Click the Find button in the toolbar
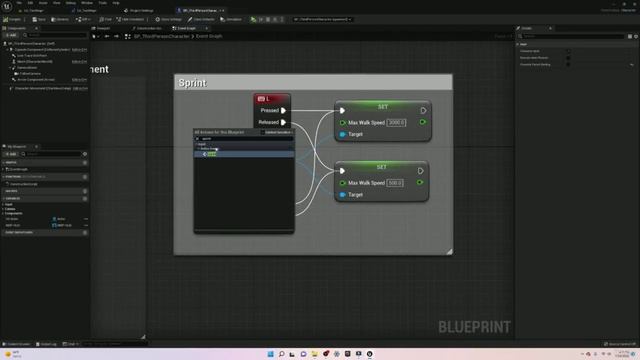 pos(106,19)
